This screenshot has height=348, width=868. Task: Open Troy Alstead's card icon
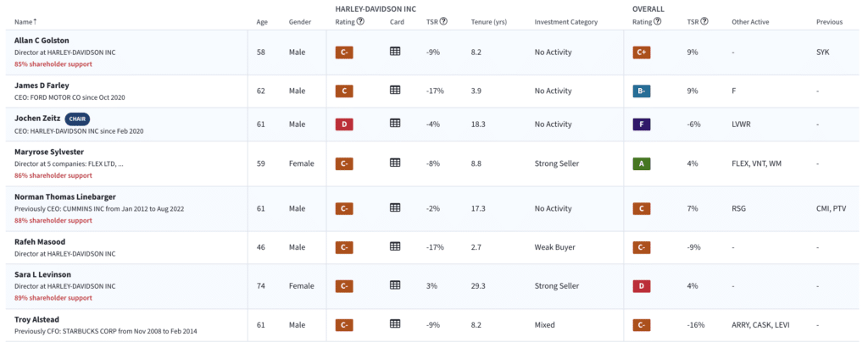(395, 324)
